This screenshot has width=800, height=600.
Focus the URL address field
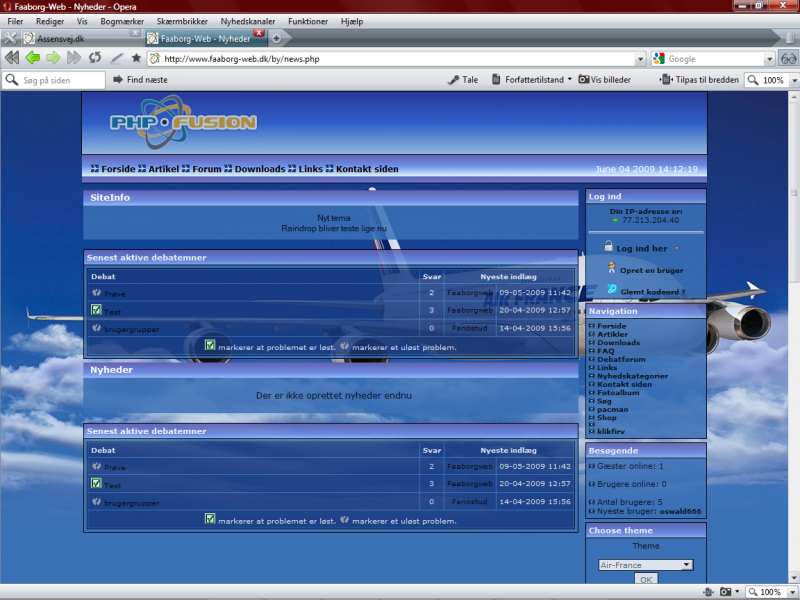[x=398, y=59]
